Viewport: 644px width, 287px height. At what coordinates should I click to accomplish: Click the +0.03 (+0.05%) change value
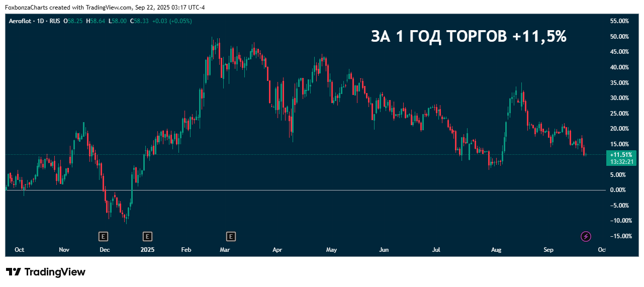point(172,21)
